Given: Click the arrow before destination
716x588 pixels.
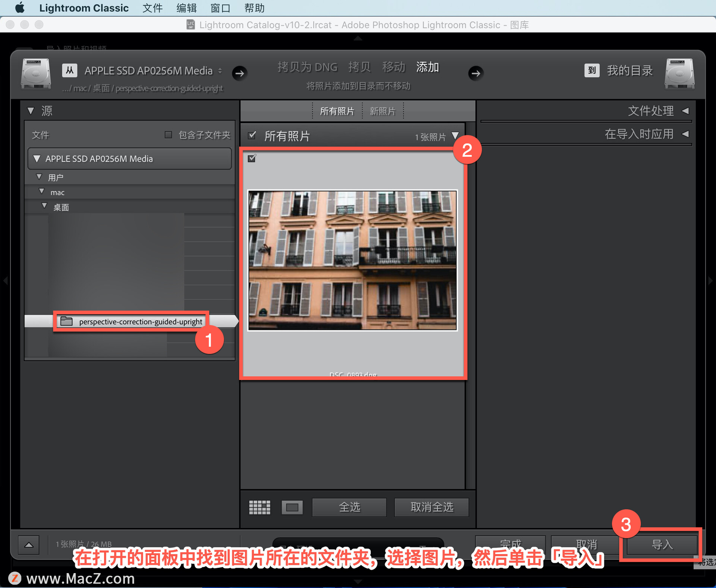Looking at the screenshot, I should 475,73.
